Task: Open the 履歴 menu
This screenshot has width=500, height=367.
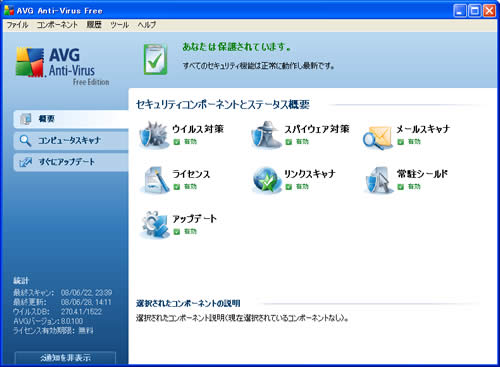Action: tap(94, 25)
